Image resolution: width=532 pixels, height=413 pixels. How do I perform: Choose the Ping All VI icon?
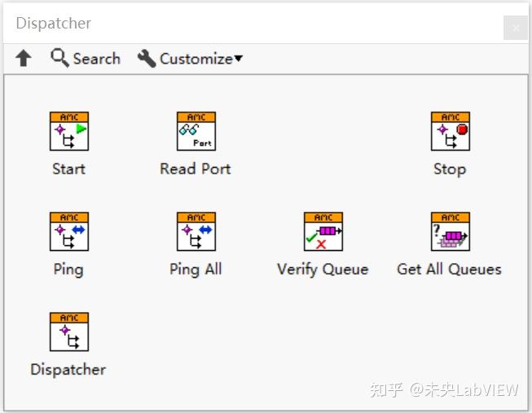[x=196, y=232]
